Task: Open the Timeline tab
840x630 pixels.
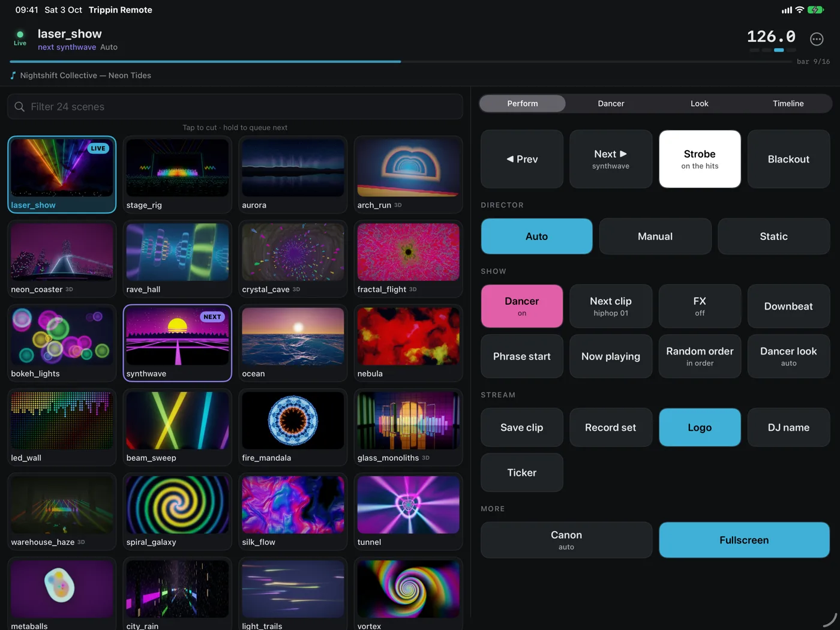Action: click(788, 103)
